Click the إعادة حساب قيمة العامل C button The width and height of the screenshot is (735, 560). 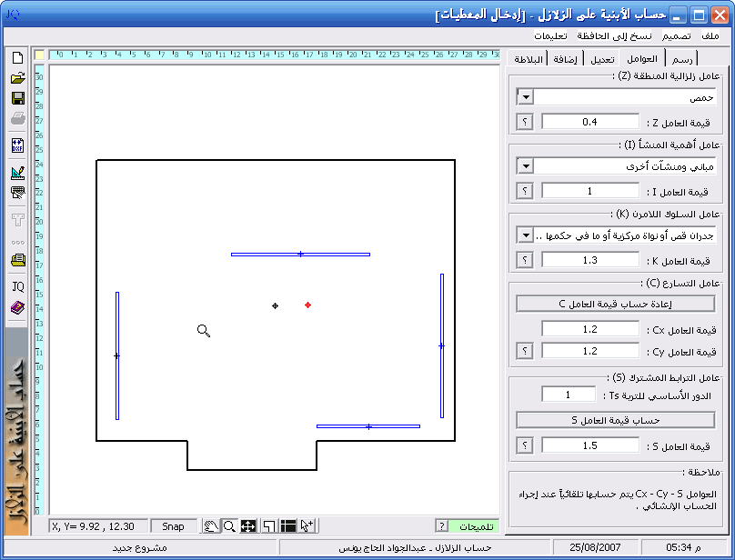616,304
